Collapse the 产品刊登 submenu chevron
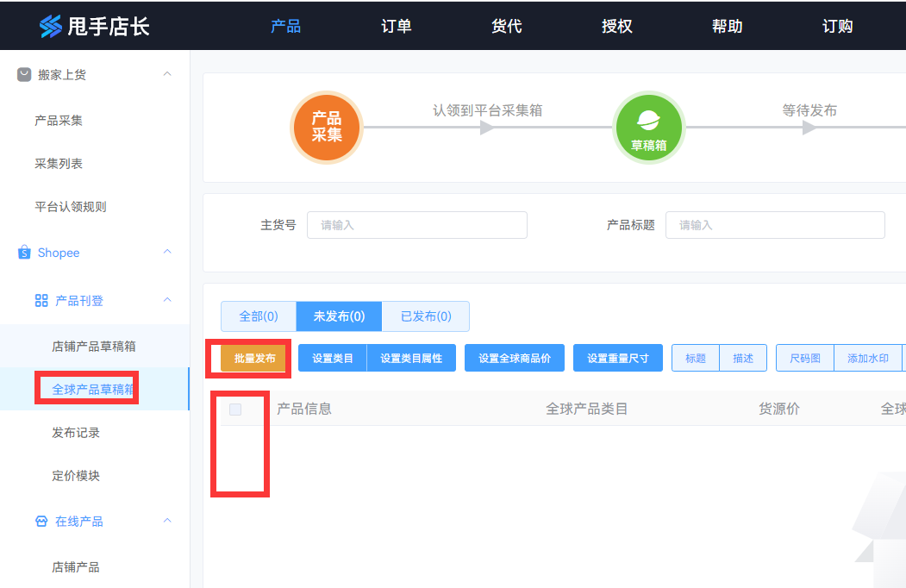The image size is (906, 588). (167, 300)
